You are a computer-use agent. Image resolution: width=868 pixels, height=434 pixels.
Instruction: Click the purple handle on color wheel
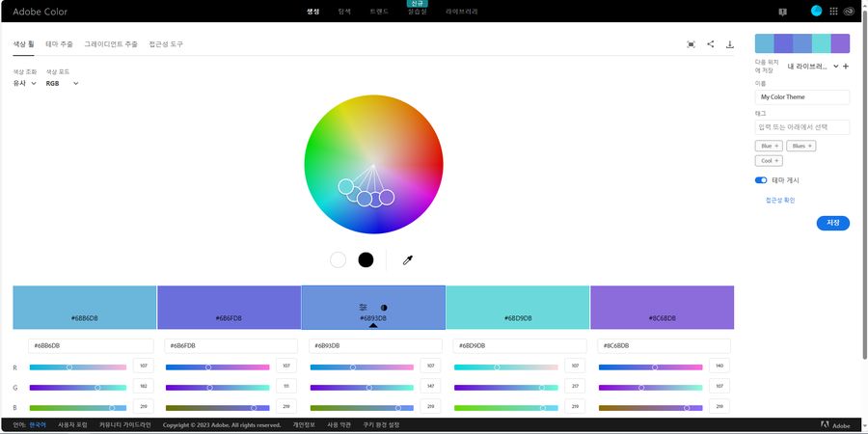[387, 197]
